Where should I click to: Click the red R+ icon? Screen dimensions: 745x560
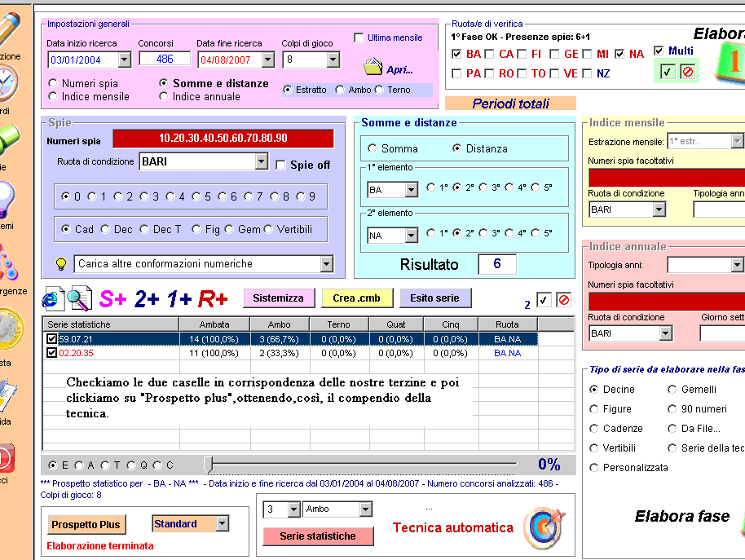(x=213, y=299)
